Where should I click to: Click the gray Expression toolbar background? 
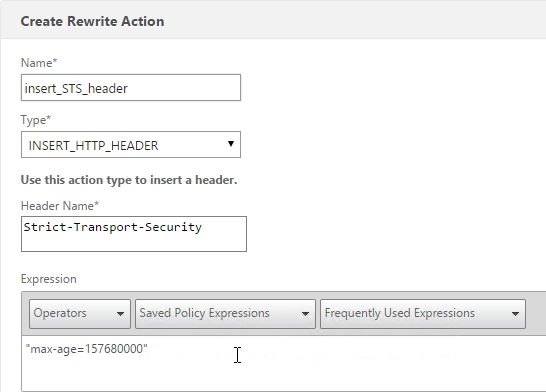pyautogui.click(x=536, y=313)
